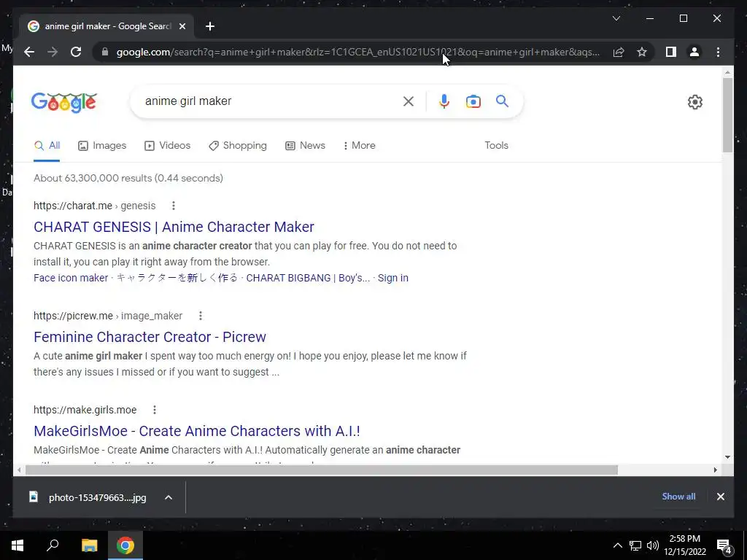
Task: Open the Chrome three-dot menu
Action: click(718, 52)
